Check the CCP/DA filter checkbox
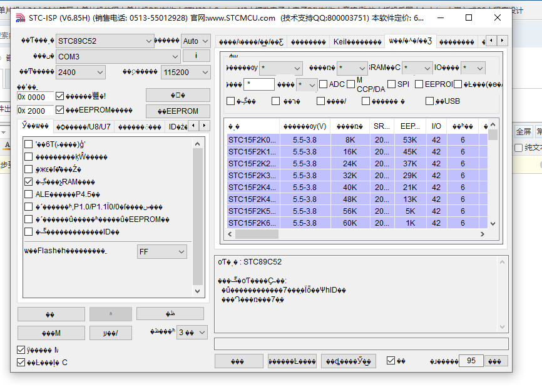Image resolution: width=542 pixels, height=392 pixels. [x=351, y=84]
